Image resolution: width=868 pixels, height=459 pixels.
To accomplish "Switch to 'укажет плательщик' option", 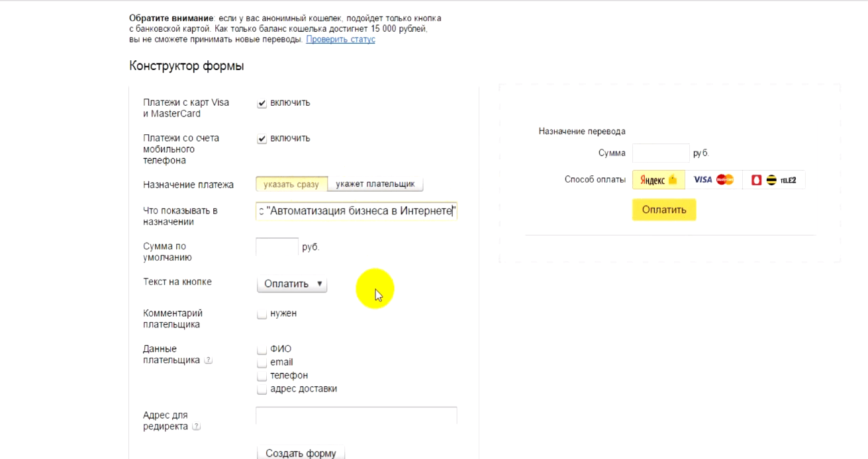I will pyautogui.click(x=375, y=185).
